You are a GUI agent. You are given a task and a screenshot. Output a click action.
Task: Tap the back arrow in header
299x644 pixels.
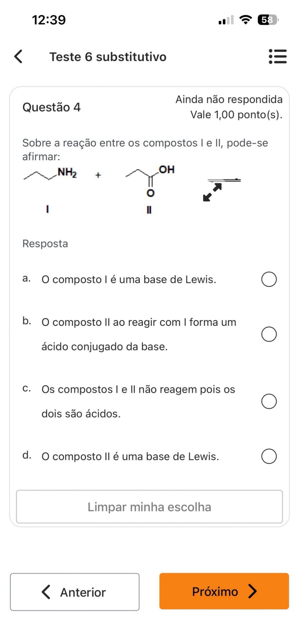click(18, 57)
